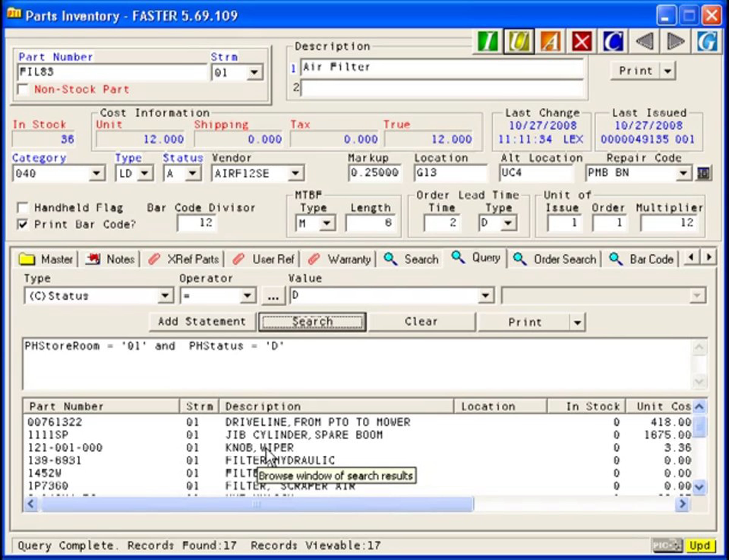Image resolution: width=729 pixels, height=560 pixels.
Task: Open the Order Search tab
Action: click(555, 259)
